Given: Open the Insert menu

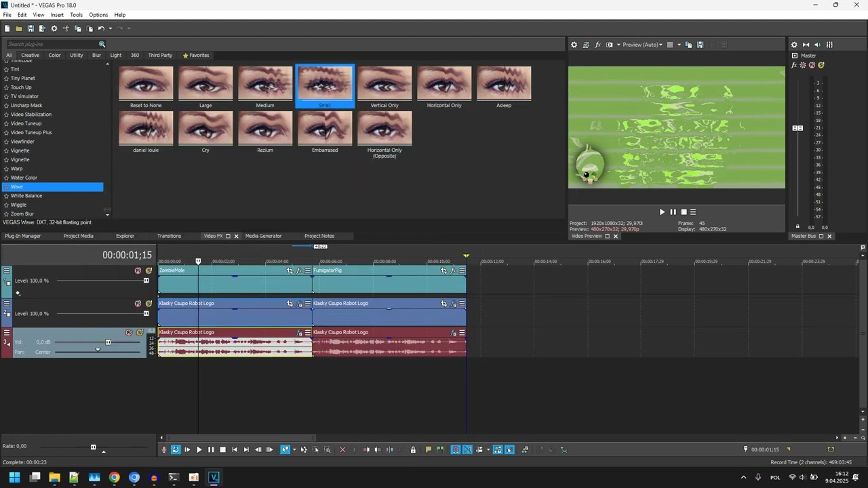Looking at the screenshot, I should 57,15.
